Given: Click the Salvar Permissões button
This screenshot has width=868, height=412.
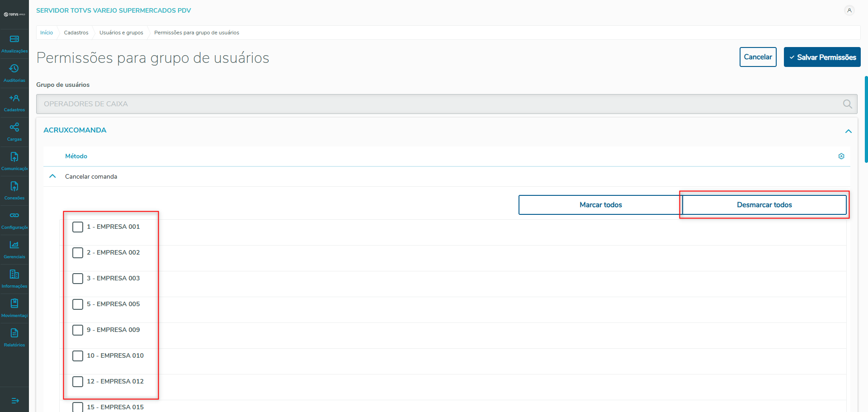Looking at the screenshot, I should (x=822, y=57).
